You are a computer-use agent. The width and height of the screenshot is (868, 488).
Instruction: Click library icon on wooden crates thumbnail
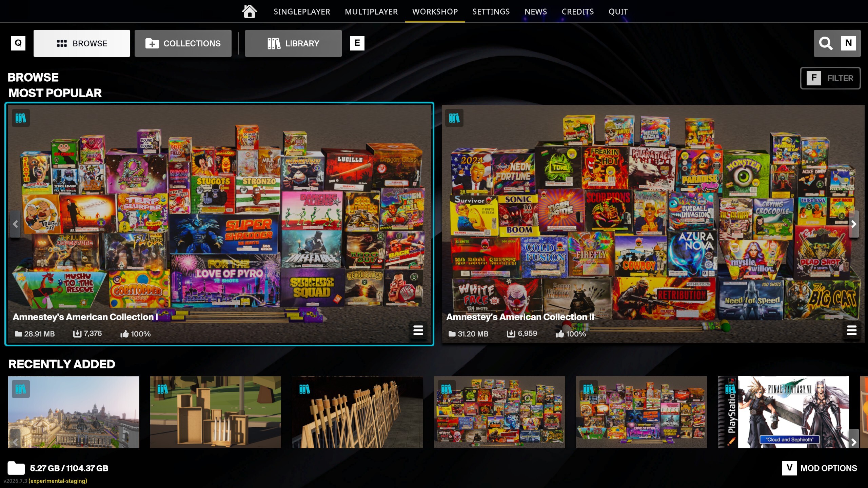click(x=163, y=389)
